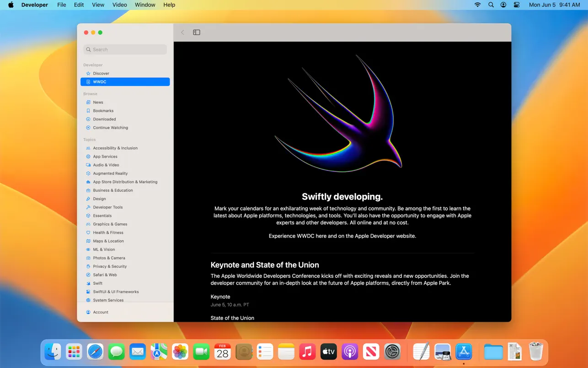The width and height of the screenshot is (588, 368).
Task: Click the ML & Vision eye icon
Action: tap(88, 249)
